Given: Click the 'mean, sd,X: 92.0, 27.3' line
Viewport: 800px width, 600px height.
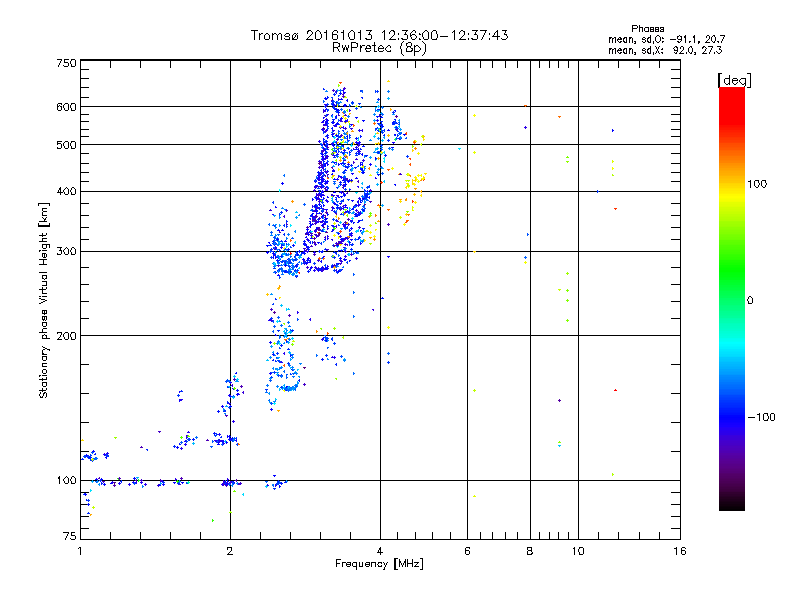Looking at the screenshot, I should [665, 51].
